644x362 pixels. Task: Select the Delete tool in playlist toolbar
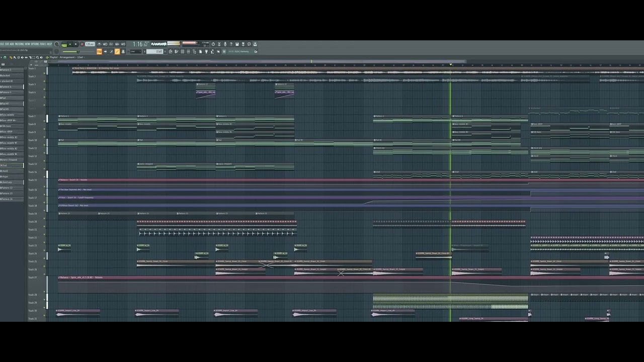(x=19, y=57)
